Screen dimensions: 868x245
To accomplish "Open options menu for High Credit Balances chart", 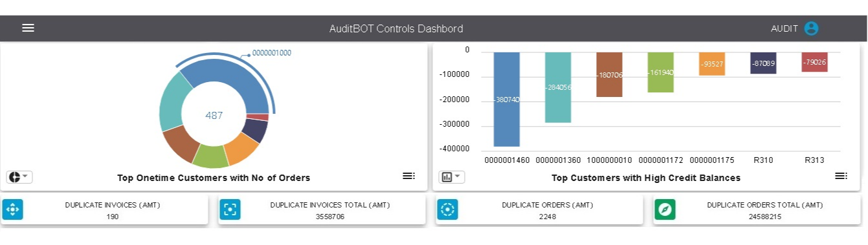I will pos(841,176).
